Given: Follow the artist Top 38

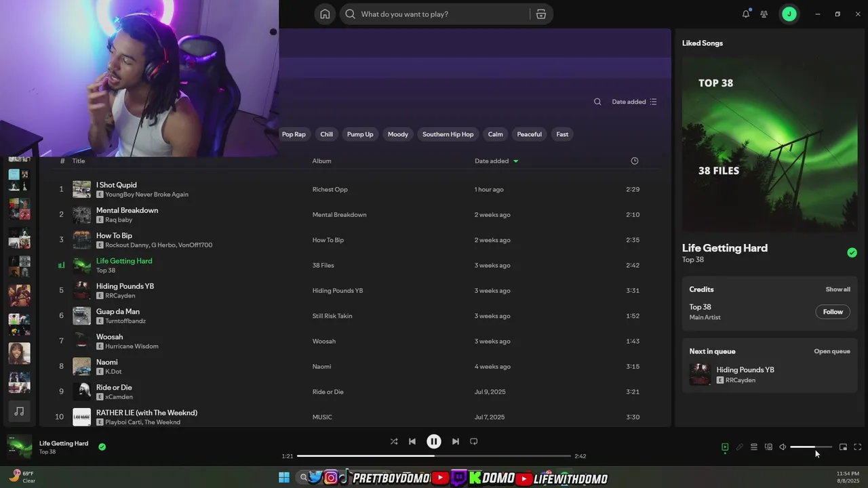Looking at the screenshot, I should tap(833, 312).
